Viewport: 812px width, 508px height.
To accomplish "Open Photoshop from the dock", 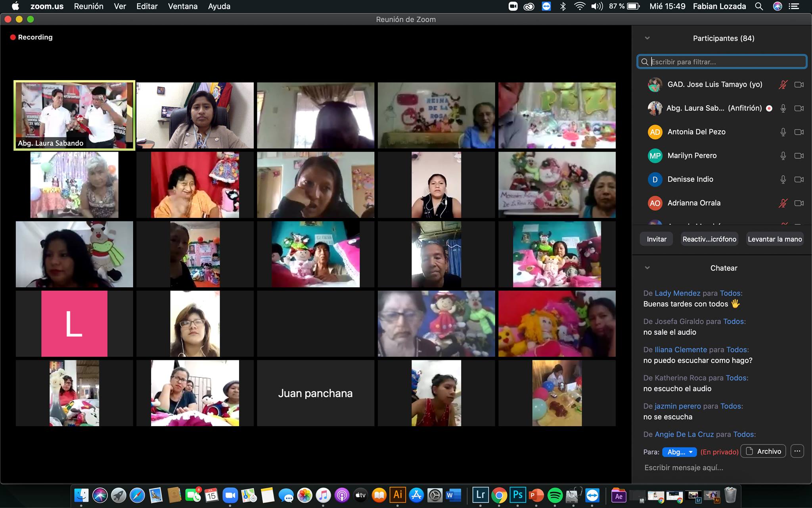I will [518, 495].
